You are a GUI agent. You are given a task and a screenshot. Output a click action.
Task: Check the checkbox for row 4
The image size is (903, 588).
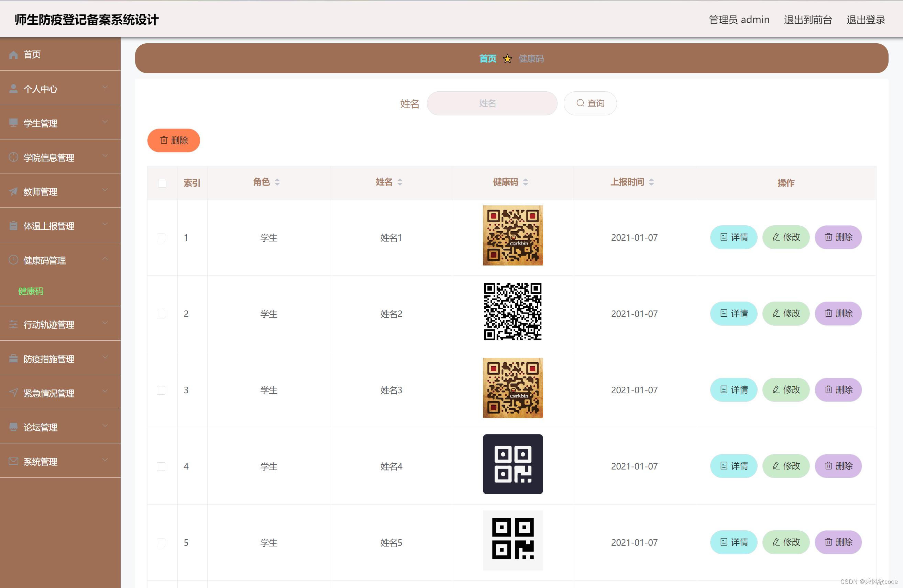point(161,466)
